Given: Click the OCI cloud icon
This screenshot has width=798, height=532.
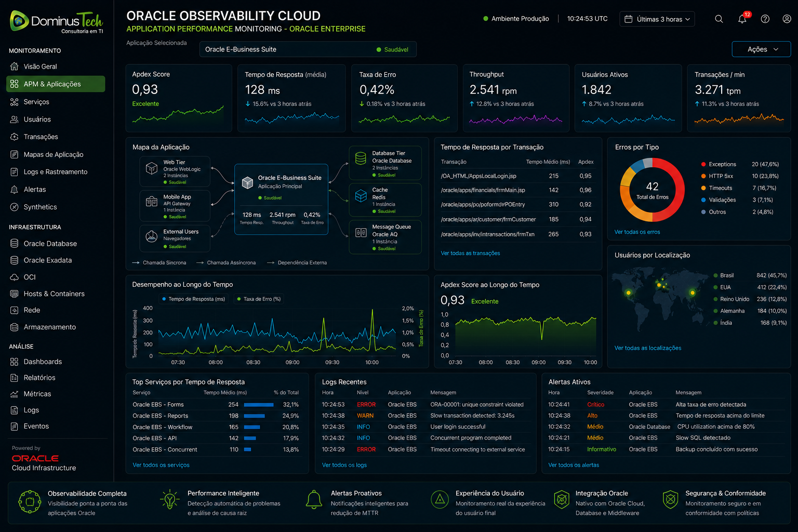Looking at the screenshot, I should pyautogui.click(x=15, y=277).
